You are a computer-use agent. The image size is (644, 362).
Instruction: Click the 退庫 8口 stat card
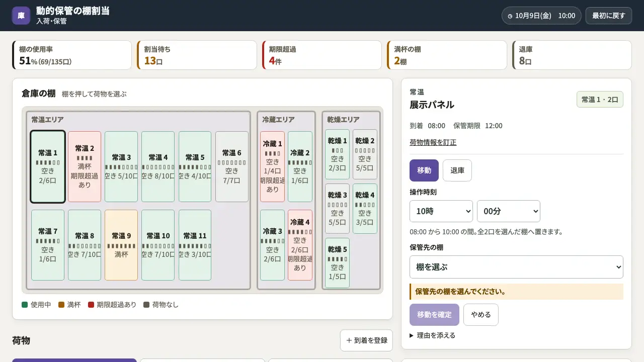click(x=572, y=55)
